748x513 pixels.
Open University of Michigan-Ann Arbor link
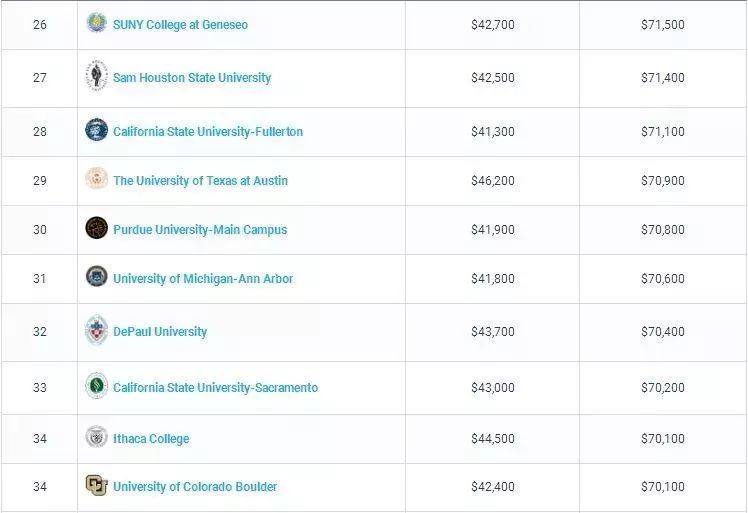tap(203, 278)
